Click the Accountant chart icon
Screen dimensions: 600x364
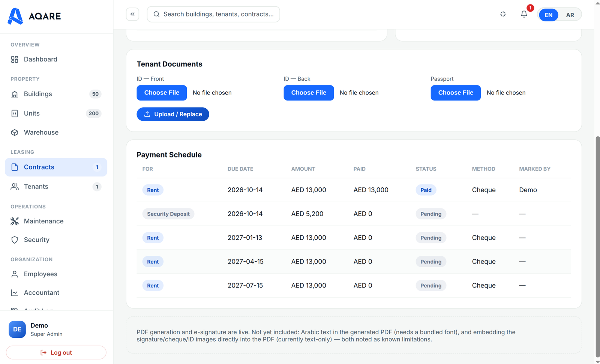click(x=15, y=293)
